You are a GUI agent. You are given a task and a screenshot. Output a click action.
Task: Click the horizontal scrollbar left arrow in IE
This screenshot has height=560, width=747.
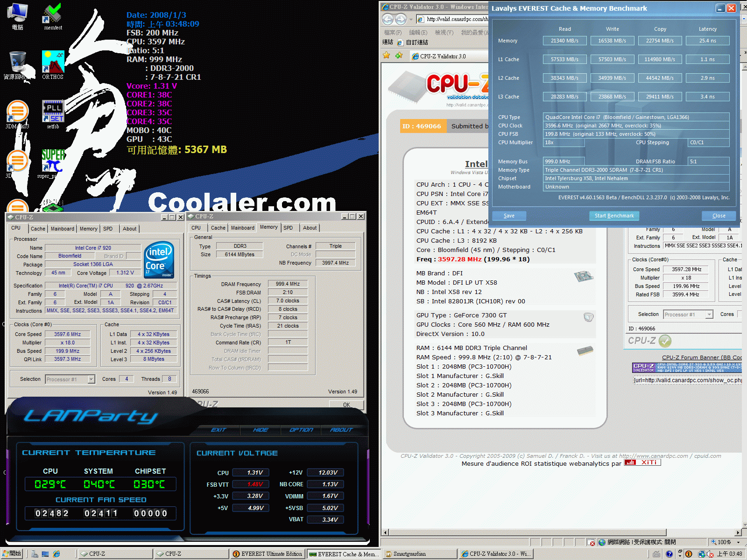pos(385,532)
